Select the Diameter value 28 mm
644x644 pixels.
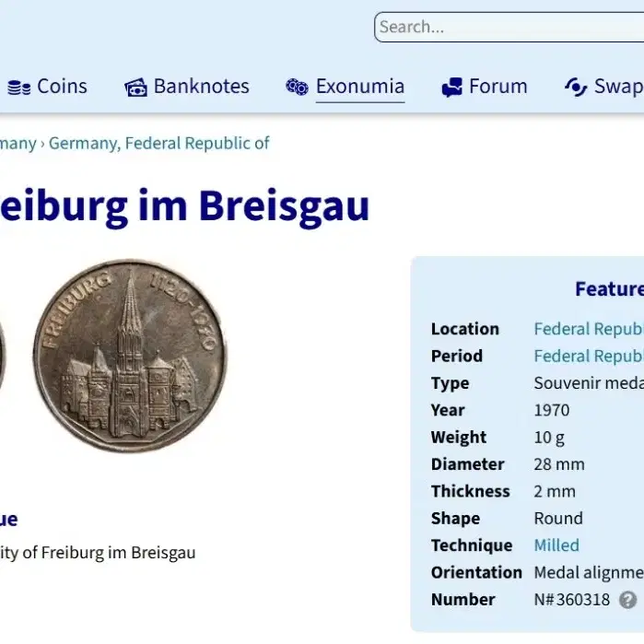coord(559,464)
